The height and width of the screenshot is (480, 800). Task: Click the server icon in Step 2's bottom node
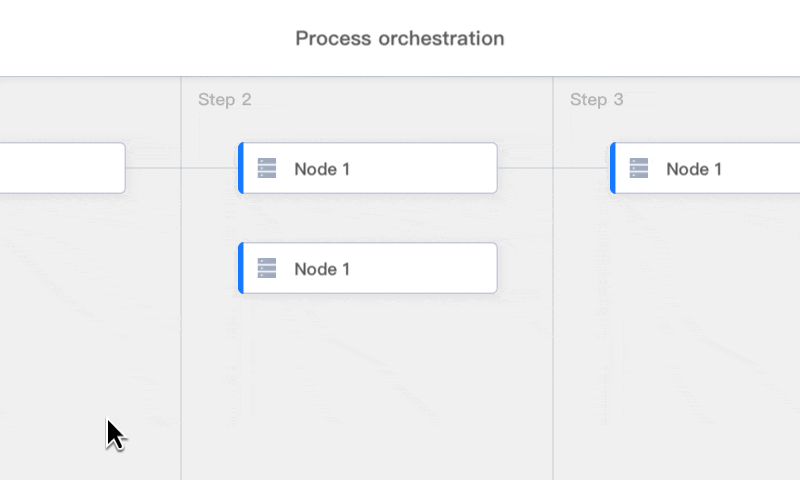[267, 268]
